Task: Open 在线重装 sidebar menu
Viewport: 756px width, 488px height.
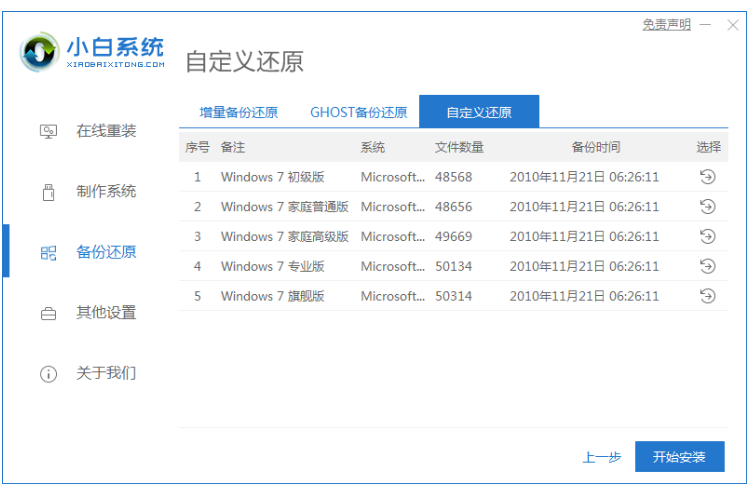Action: (x=106, y=131)
